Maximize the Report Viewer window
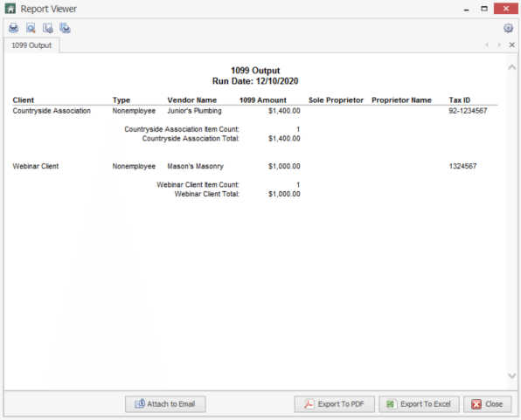The height and width of the screenshot is (420, 521). (484, 9)
